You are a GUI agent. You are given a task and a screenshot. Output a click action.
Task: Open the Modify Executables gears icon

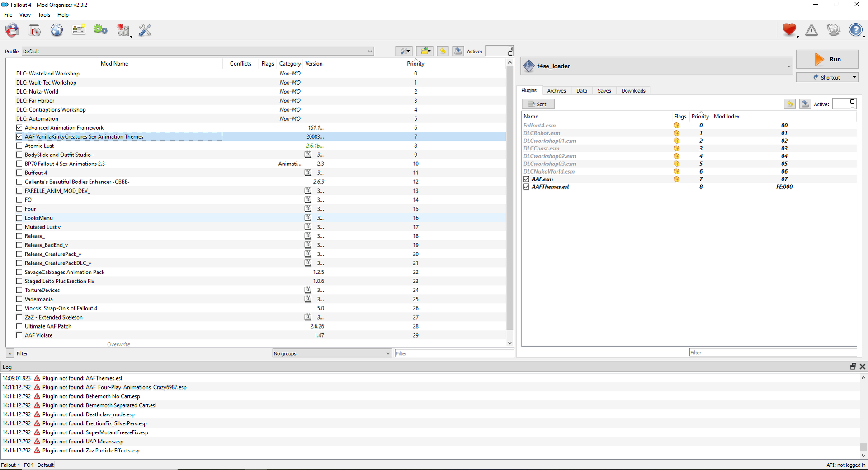pos(100,30)
